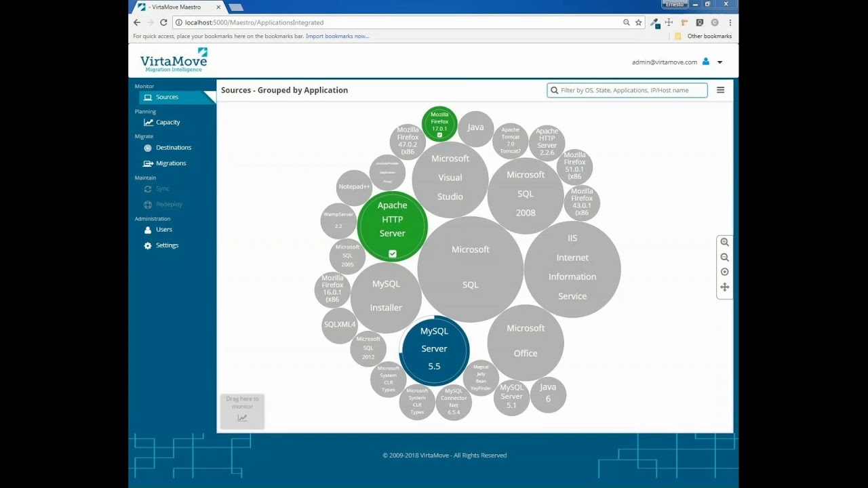
Task: Open the Chrome three-dot menu
Action: point(730,22)
